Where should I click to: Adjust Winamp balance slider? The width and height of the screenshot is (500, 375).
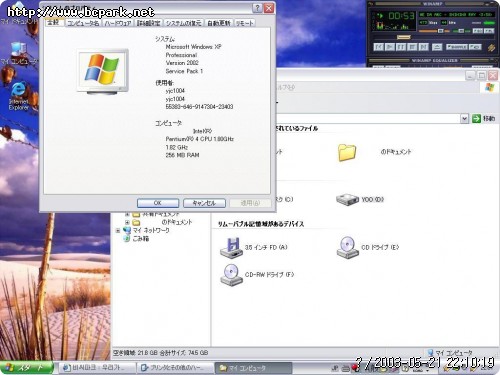(x=461, y=31)
